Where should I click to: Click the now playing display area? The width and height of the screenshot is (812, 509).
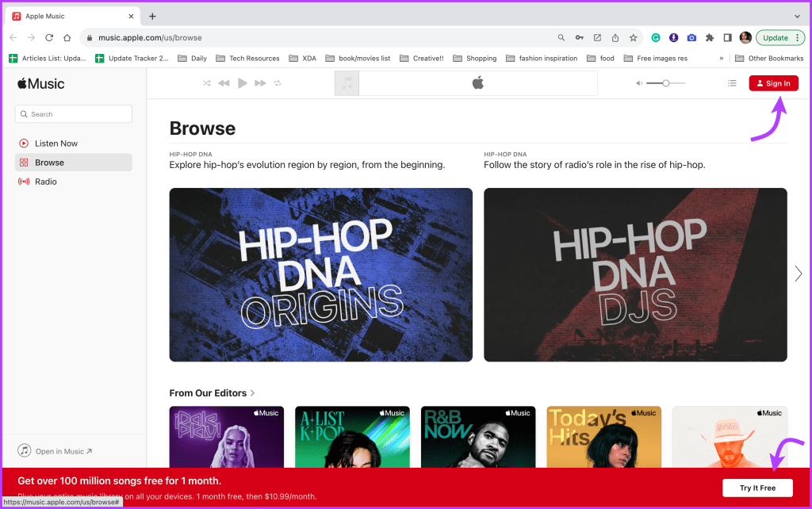tap(466, 82)
